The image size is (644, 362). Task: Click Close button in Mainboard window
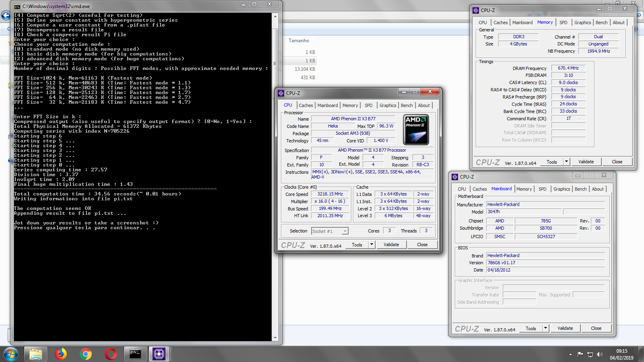point(596,328)
